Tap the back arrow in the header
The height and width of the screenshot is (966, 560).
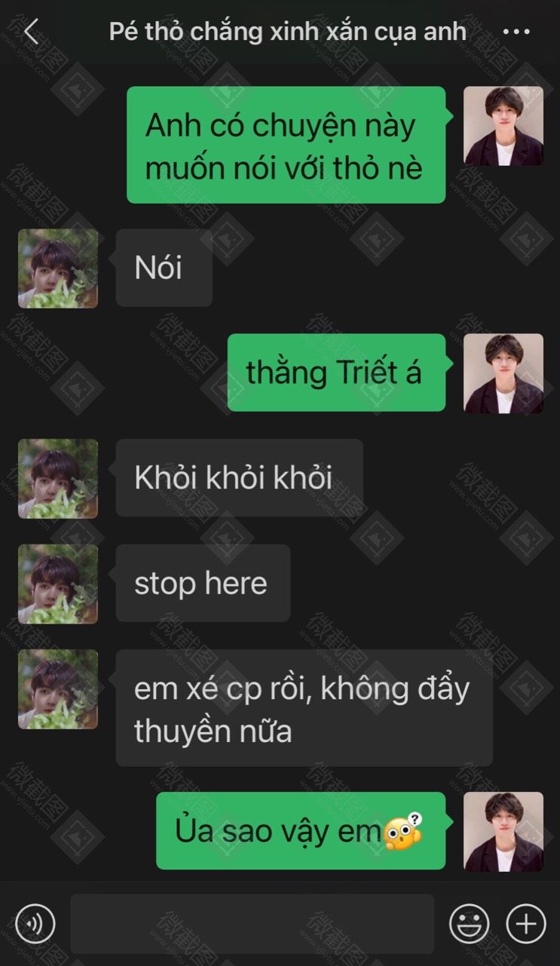(30, 32)
